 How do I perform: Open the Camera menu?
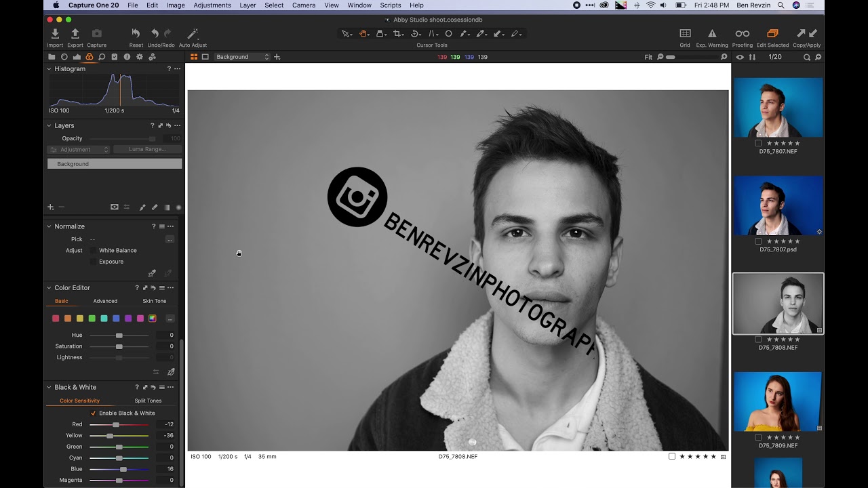pyautogui.click(x=304, y=5)
